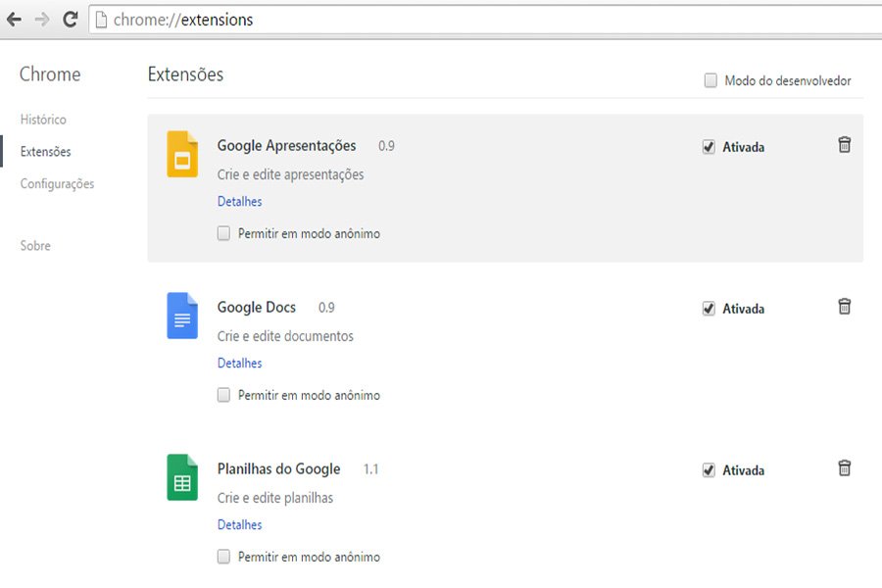Image resolution: width=882 pixels, height=588 pixels.
Task: Delete Planilhas do Google with trash icon
Action: tap(845, 467)
